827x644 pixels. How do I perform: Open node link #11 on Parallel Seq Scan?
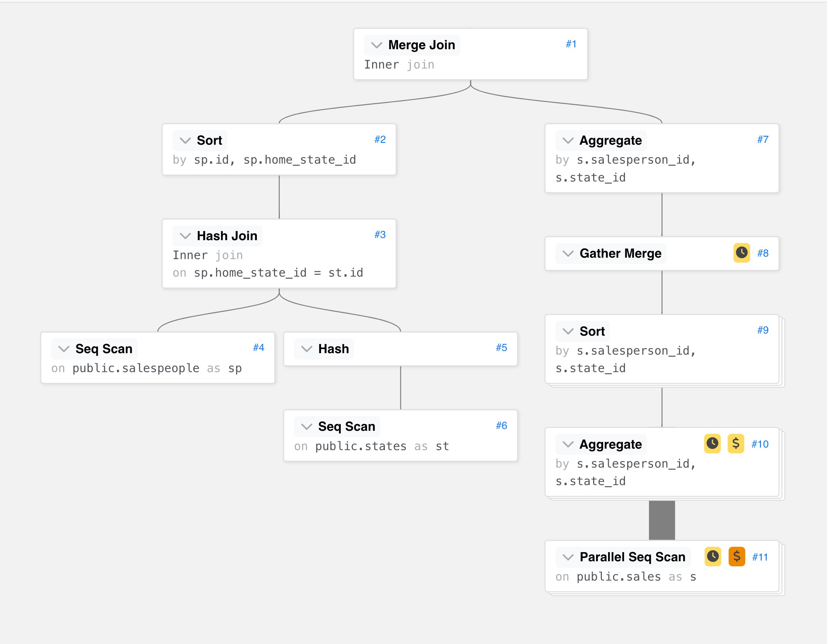[x=760, y=557]
